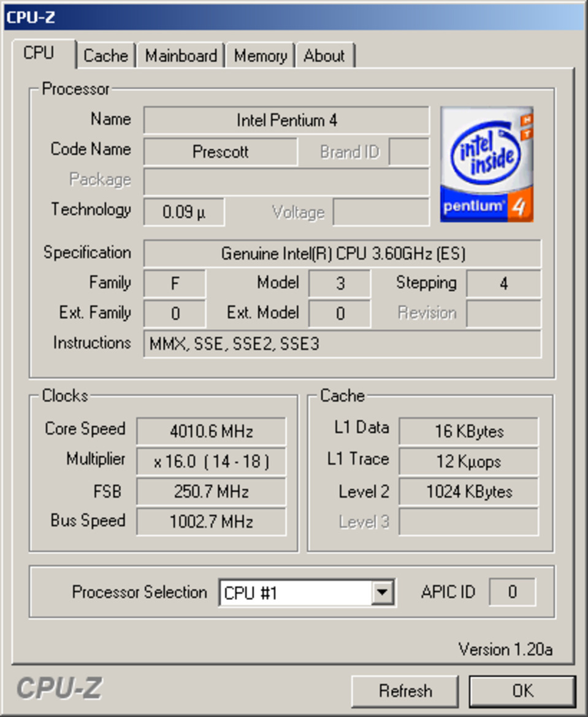Screen dimensions: 588x717
Task: Click the Version 1.20a text
Action: (505, 650)
